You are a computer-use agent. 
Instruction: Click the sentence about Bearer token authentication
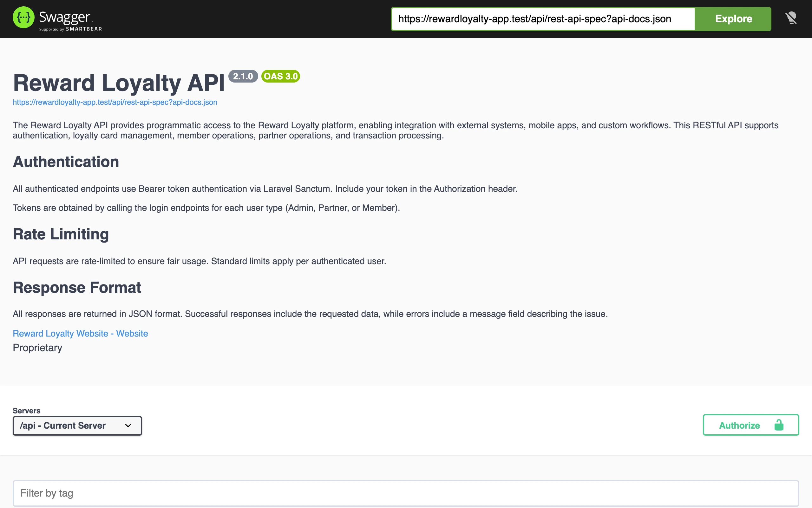point(265,189)
